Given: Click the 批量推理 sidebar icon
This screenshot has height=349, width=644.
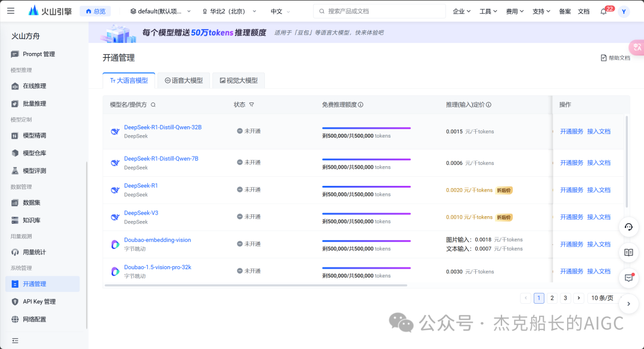Looking at the screenshot, I should (15, 104).
